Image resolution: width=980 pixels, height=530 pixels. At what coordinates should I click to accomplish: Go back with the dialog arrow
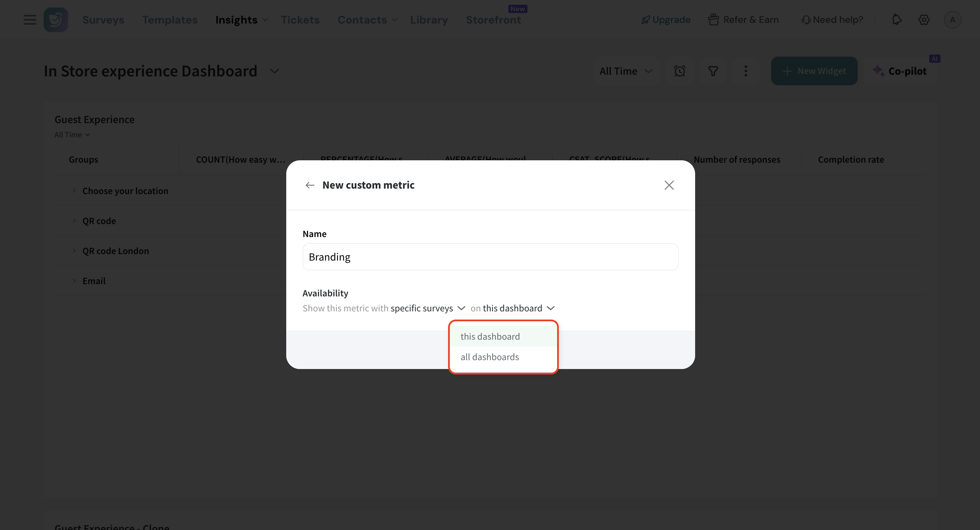[310, 185]
